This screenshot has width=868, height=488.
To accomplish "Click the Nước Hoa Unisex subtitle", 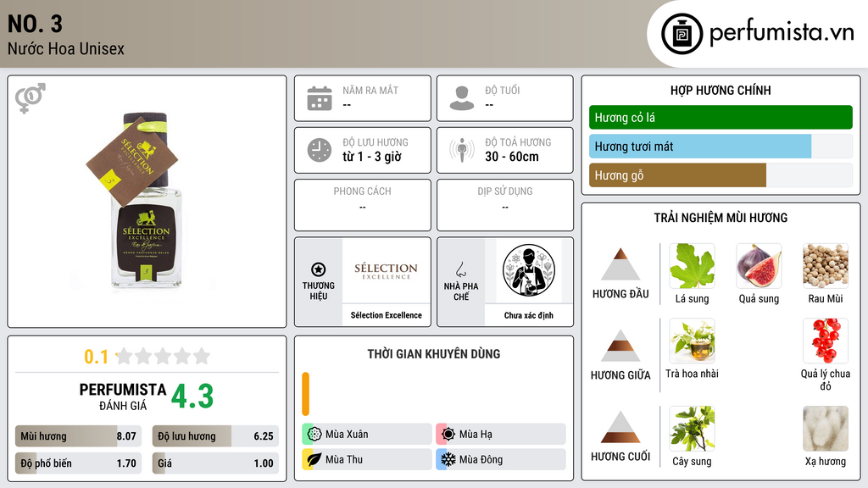I will [x=66, y=48].
